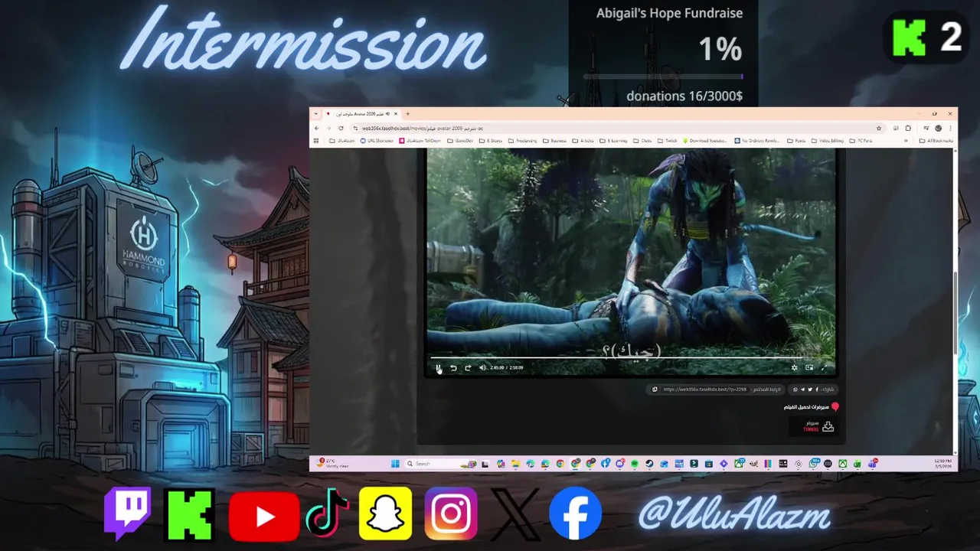
Task: Click the Instagram logo in the overlay
Action: point(451,514)
